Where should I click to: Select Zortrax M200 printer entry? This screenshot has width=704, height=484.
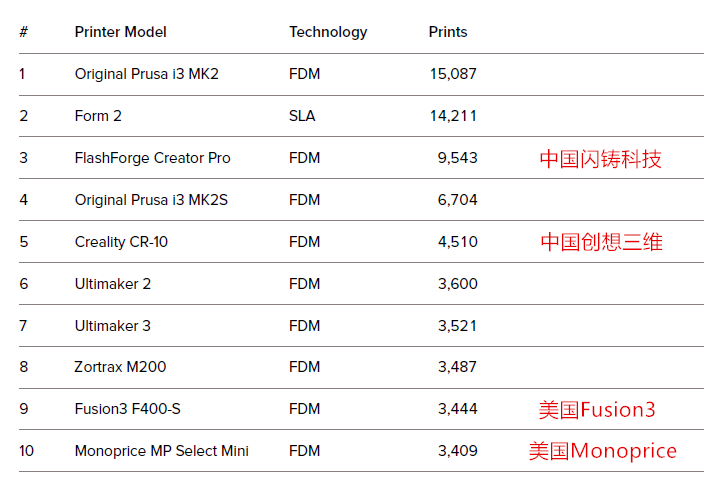tap(120, 367)
